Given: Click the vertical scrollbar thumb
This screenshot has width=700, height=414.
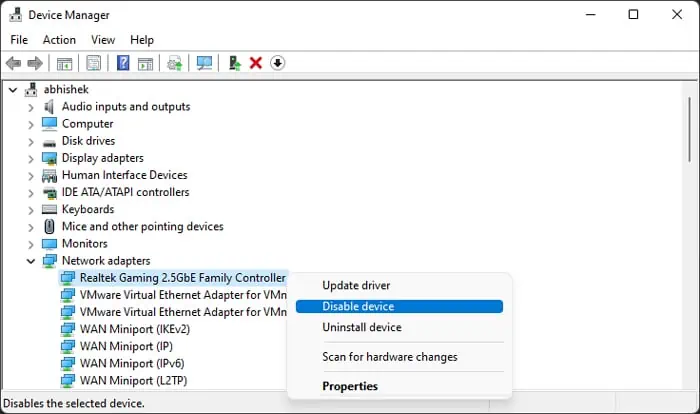Looking at the screenshot, I should [689, 130].
